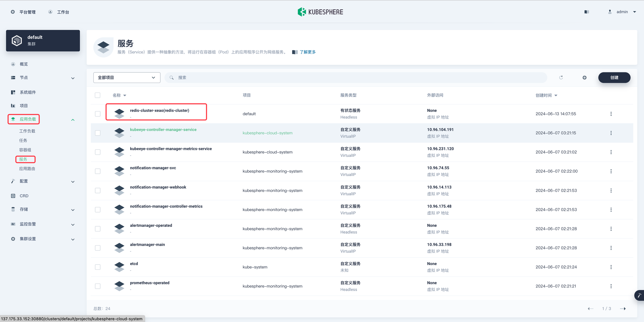644x322 pixels.
Task: Open CRD in sidebar
Action: [x=24, y=196]
